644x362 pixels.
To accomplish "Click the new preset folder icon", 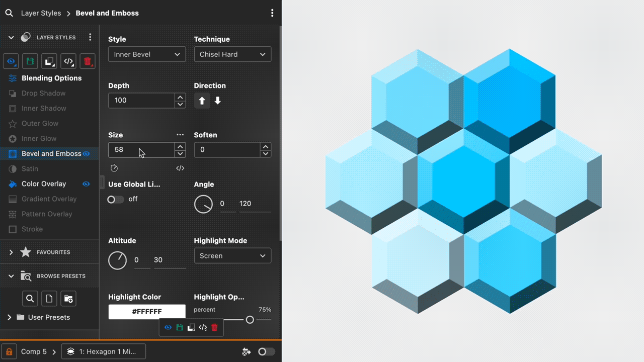I will tap(68, 298).
